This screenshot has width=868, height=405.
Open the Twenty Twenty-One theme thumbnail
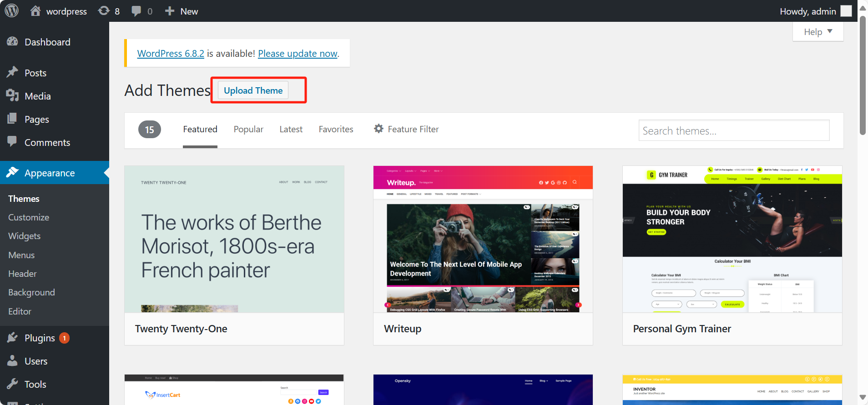pos(234,239)
